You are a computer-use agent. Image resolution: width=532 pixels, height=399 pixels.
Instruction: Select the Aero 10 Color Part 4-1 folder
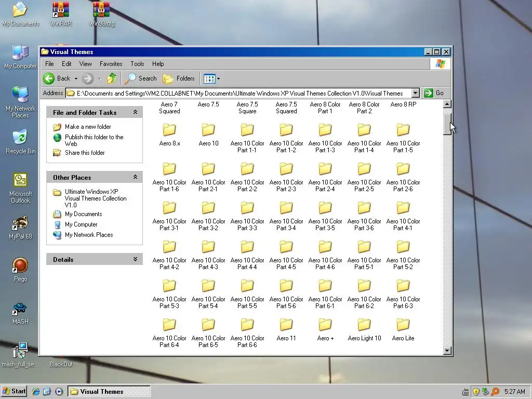403,217
